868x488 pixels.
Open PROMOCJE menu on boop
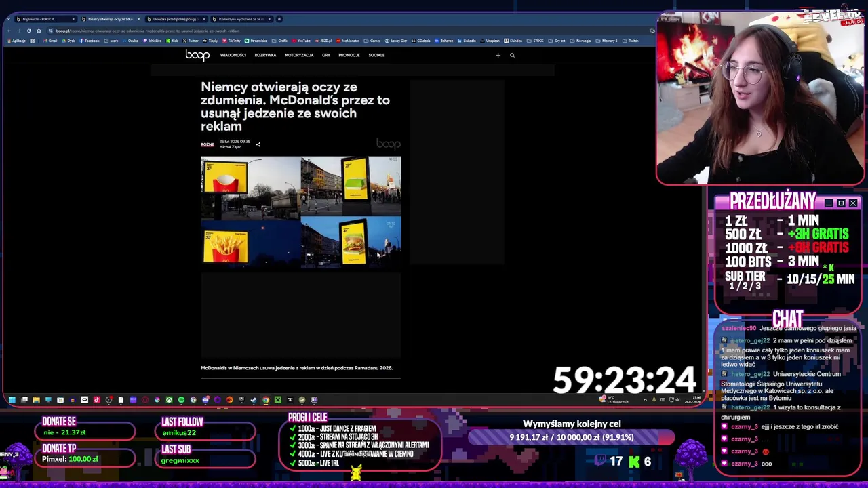pyautogui.click(x=349, y=55)
